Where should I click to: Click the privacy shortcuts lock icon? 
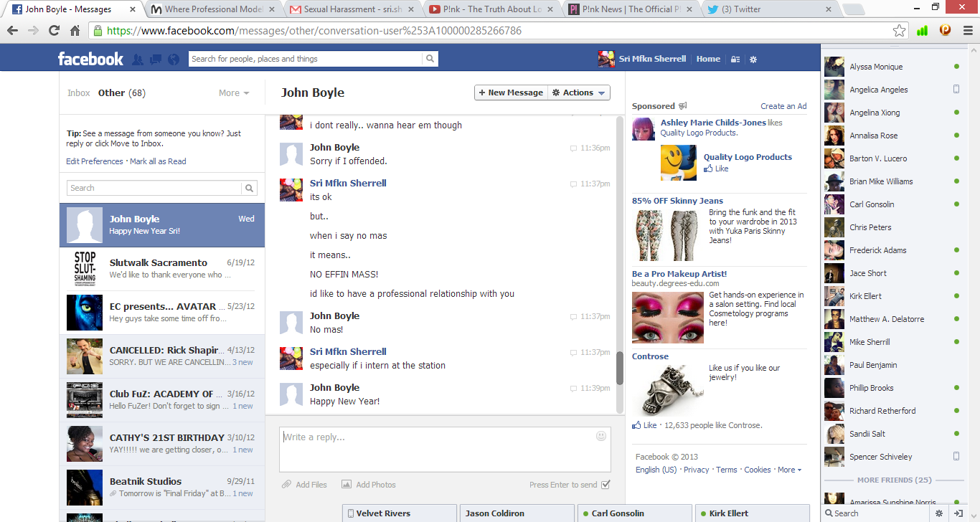(x=735, y=60)
